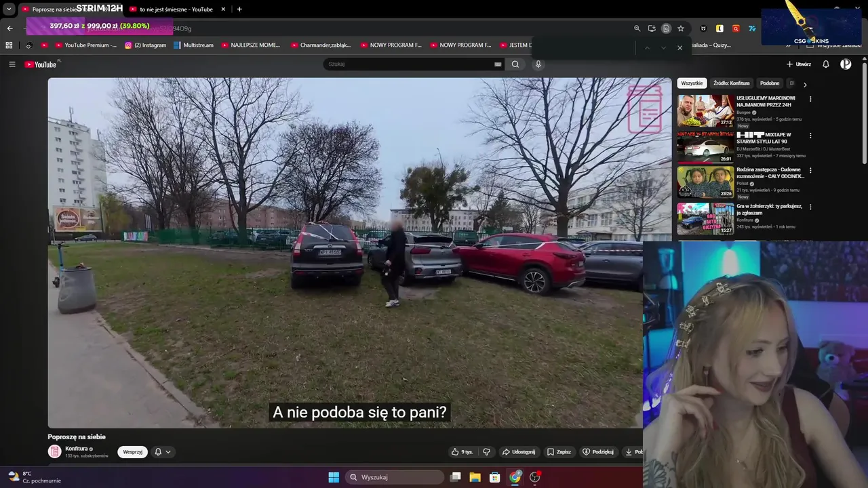
Task: Open options for USŁUGUJEMY MARCINOWI video
Action: (x=810, y=99)
